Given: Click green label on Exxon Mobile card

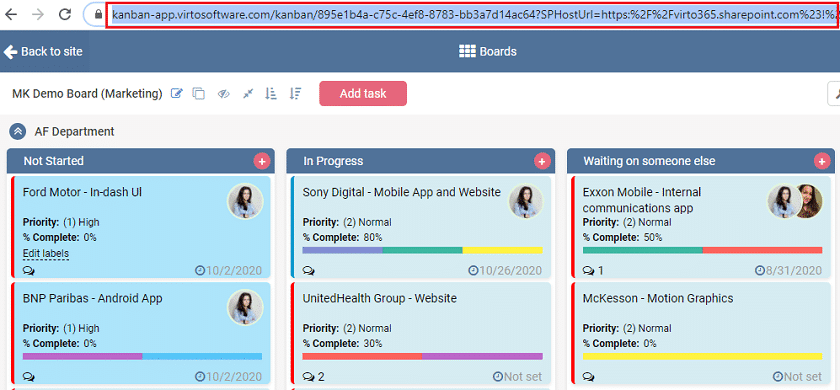Looking at the screenshot, I should (642, 250).
